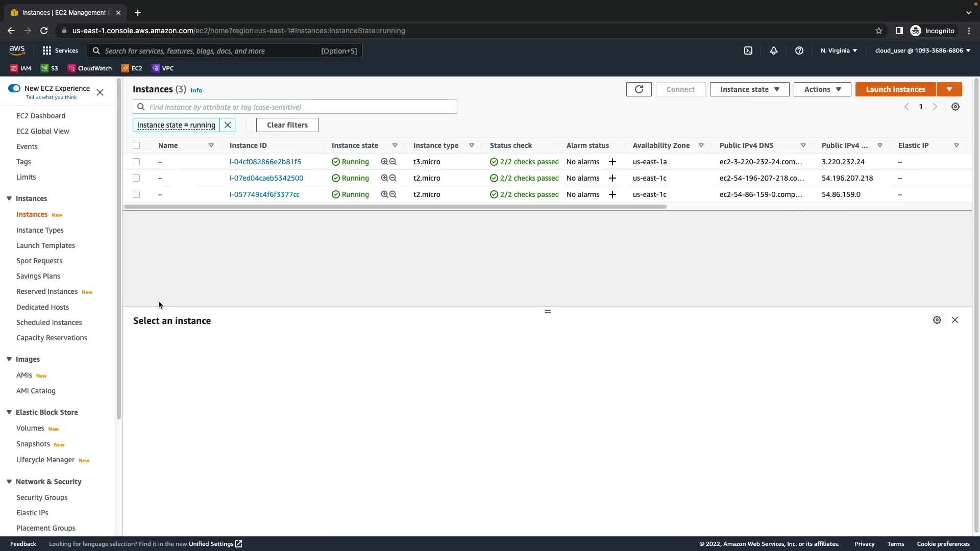The height and width of the screenshot is (551, 980).
Task: Zoom in filter icon for i-07ed04caeb5342500 state
Action: (x=384, y=178)
